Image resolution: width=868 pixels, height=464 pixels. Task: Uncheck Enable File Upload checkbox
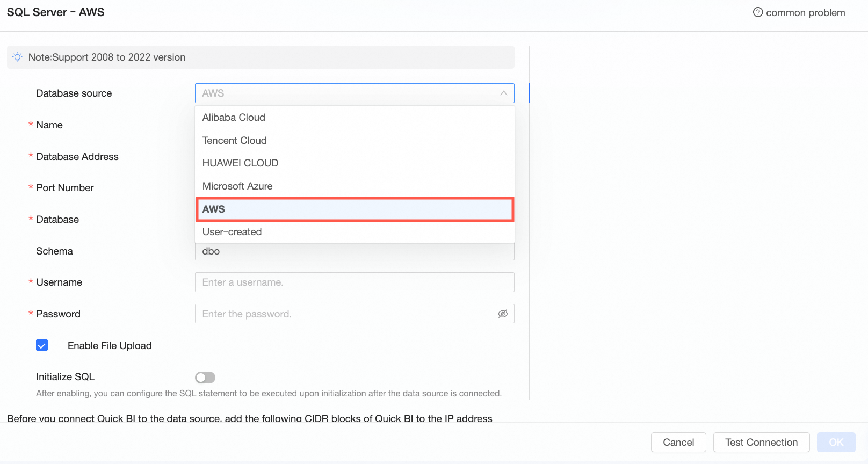click(x=42, y=345)
